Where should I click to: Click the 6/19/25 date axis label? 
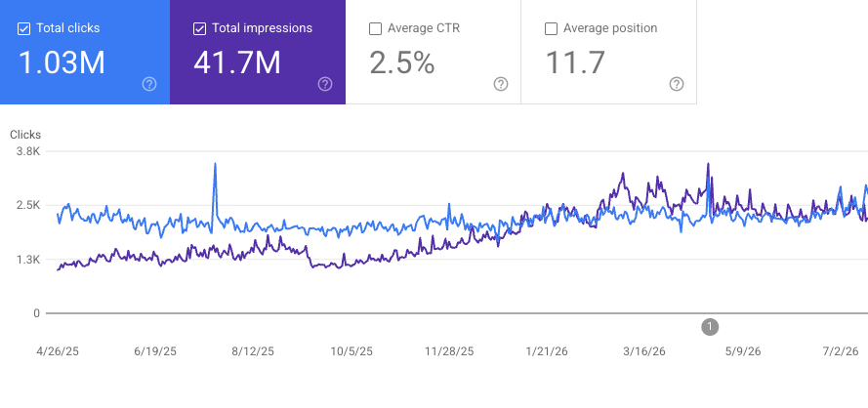[x=155, y=351]
